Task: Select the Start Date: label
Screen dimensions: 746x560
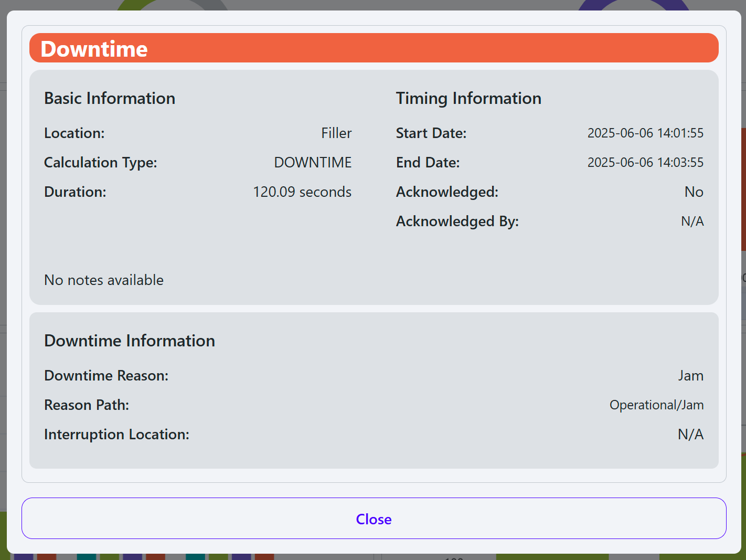Action: coord(431,133)
